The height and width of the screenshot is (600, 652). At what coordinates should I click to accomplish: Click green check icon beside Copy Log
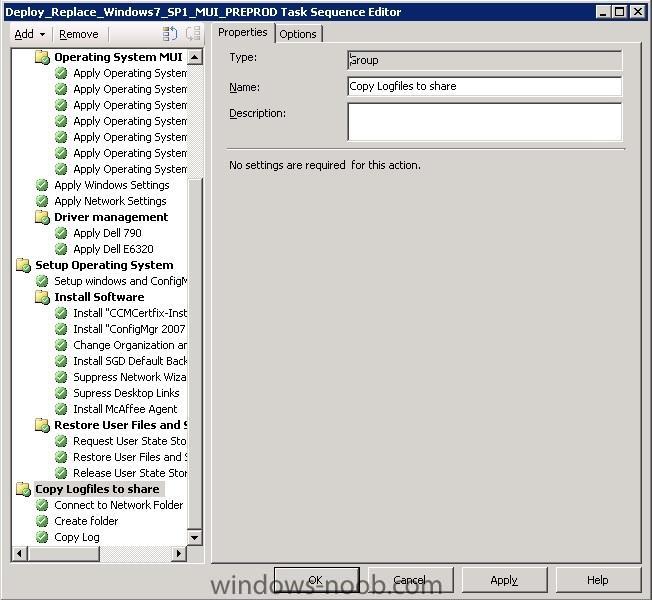(x=42, y=537)
